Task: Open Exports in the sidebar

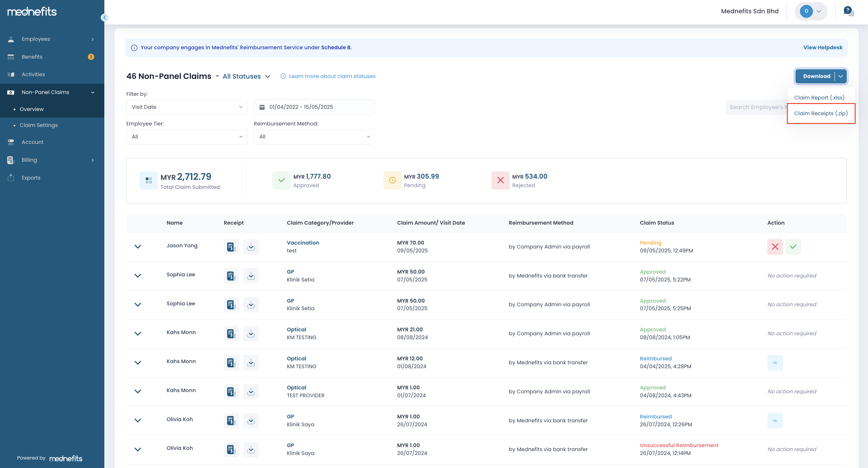Action: (31, 177)
